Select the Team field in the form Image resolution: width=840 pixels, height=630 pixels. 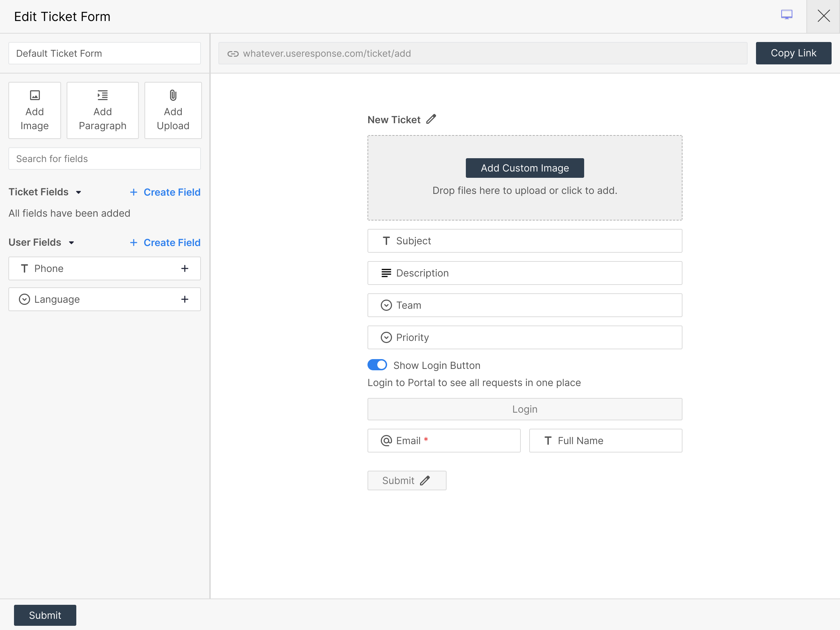coord(525,305)
